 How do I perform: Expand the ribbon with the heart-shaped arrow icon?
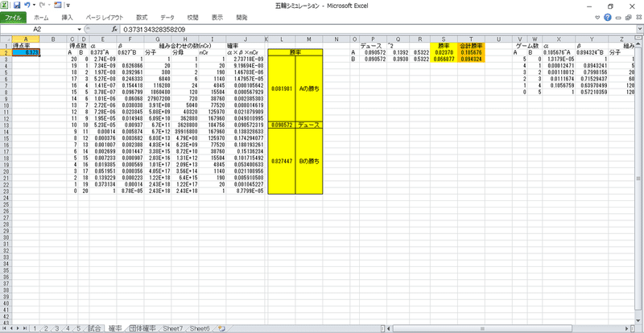click(x=597, y=18)
